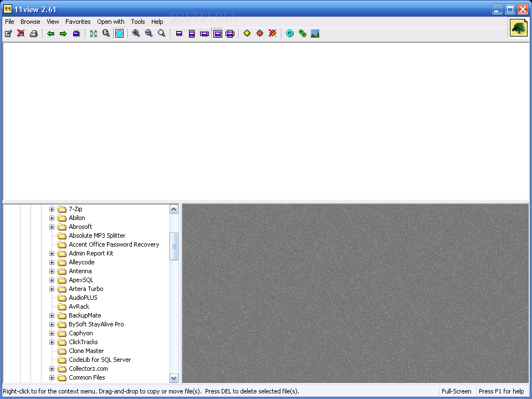Click the plain magnifier zoom reset icon

click(x=161, y=33)
